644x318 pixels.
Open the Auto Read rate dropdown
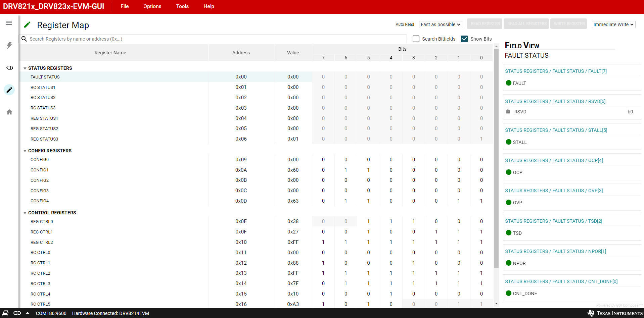(440, 24)
